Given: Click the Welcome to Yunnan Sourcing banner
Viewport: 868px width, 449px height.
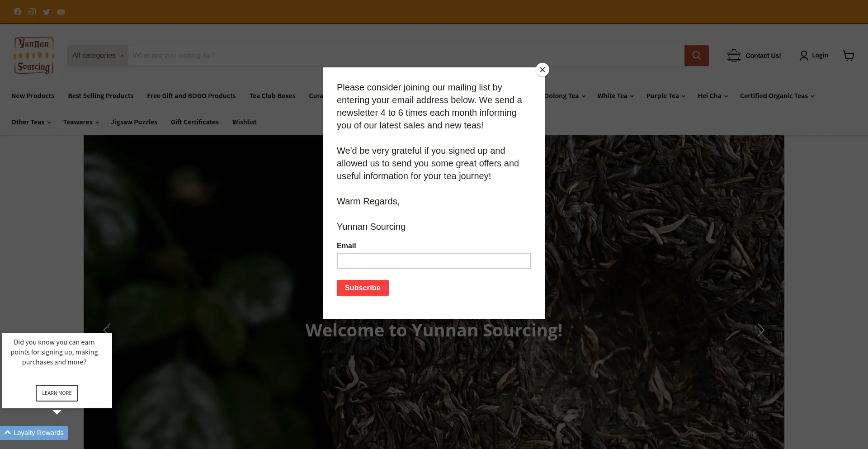Looking at the screenshot, I should point(434,331).
